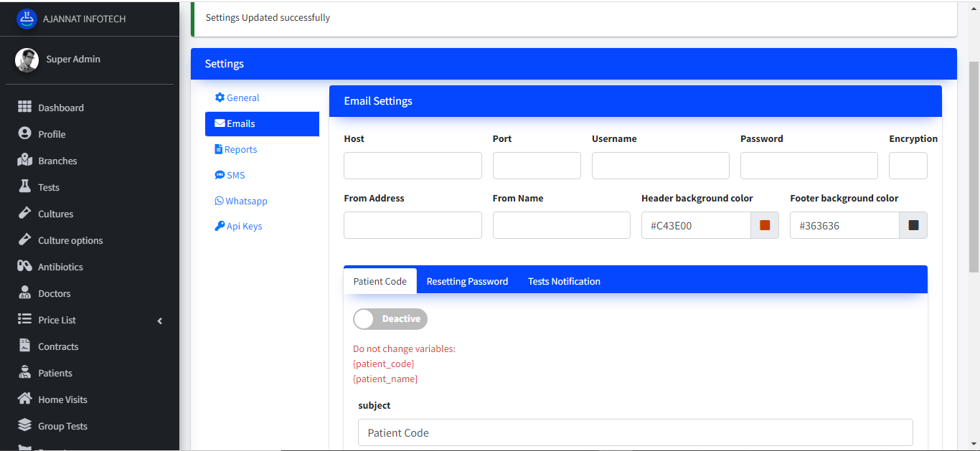
Task: Toggle the Deactive patient code switch
Action: pos(390,319)
